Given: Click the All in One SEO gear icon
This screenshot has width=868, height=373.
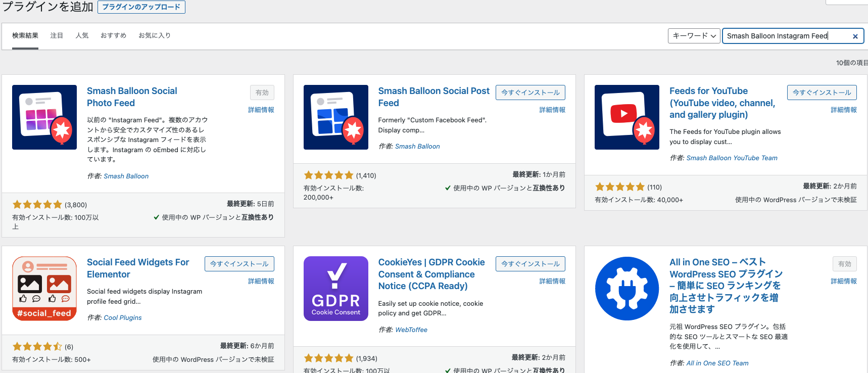Looking at the screenshot, I should [627, 289].
